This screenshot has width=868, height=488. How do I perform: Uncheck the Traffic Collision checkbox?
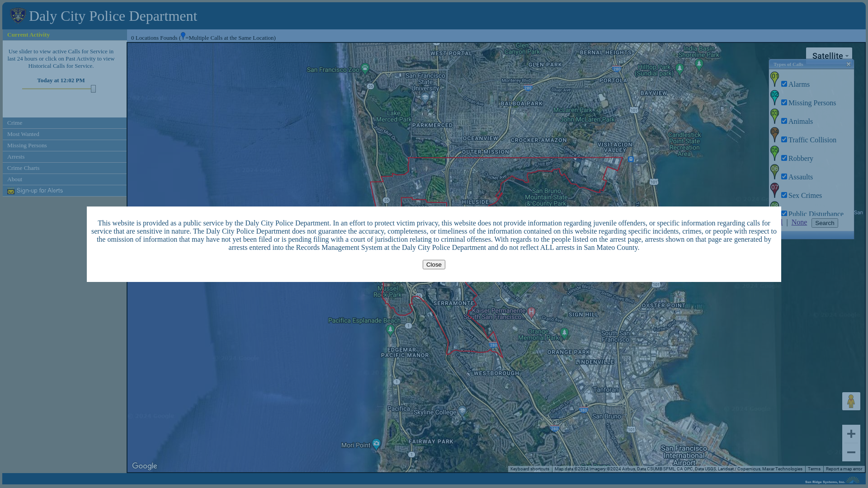[784, 140]
